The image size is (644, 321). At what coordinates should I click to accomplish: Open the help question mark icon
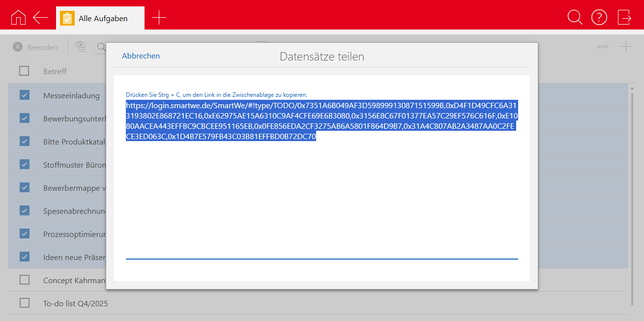(x=599, y=17)
